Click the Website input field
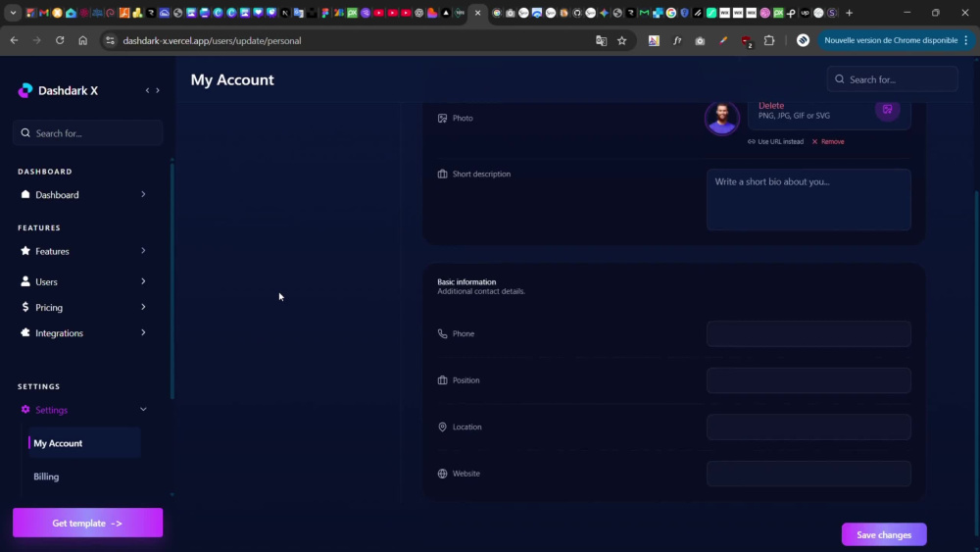The height and width of the screenshot is (552, 980). tap(808, 474)
